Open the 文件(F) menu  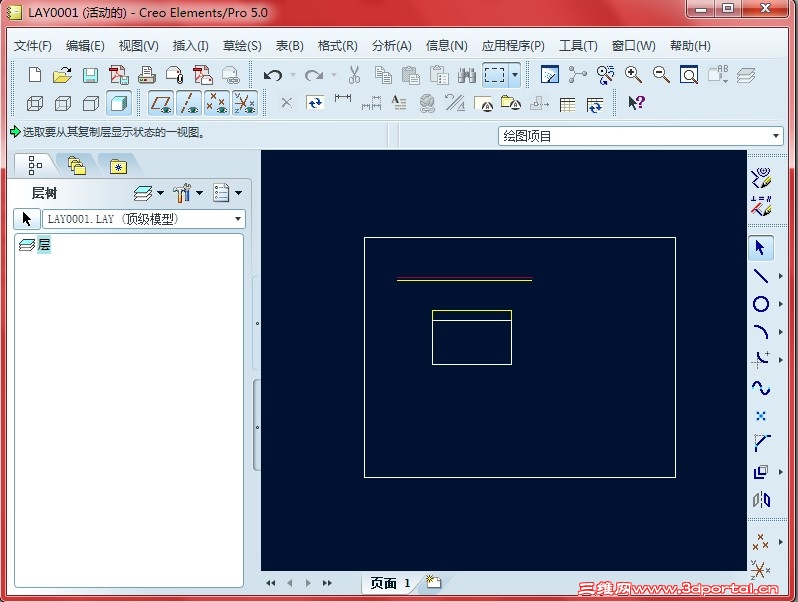point(33,46)
